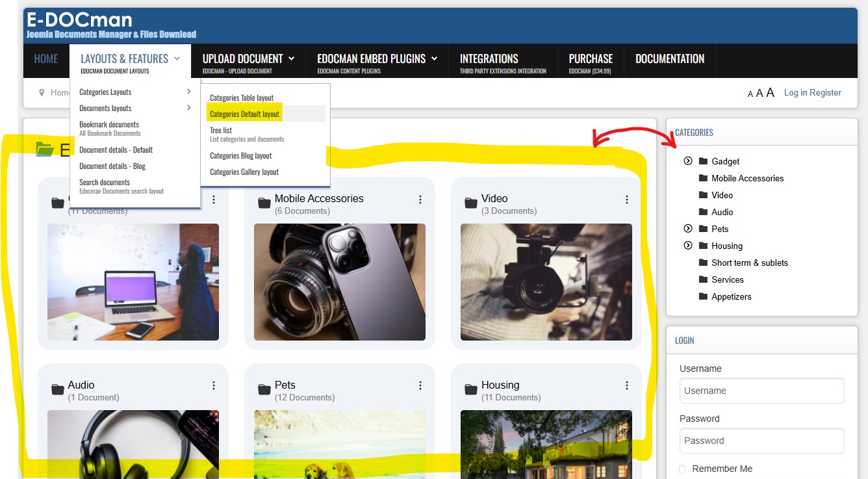Open the Documentation menu item
The width and height of the screenshot is (868, 479).
pyautogui.click(x=670, y=59)
